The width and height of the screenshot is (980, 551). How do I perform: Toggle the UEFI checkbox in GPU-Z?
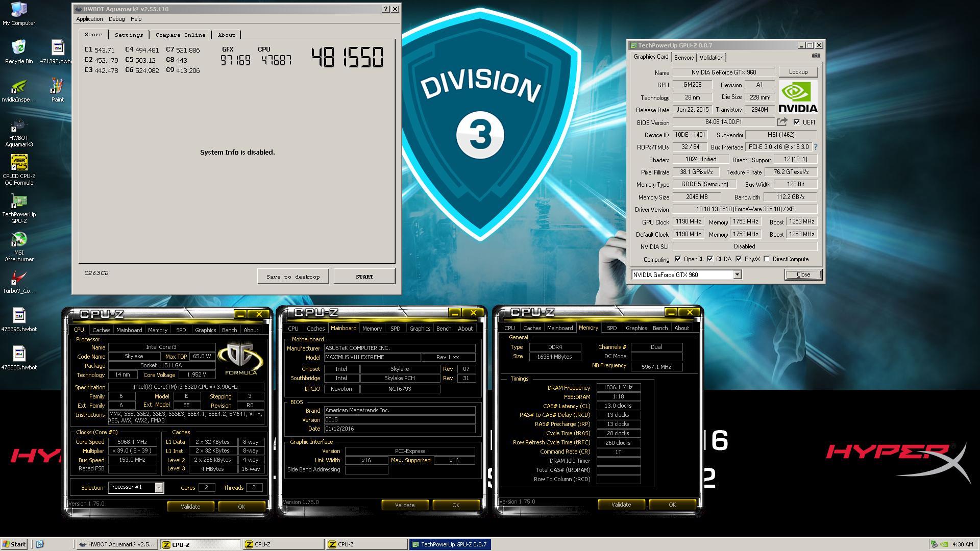pos(797,122)
